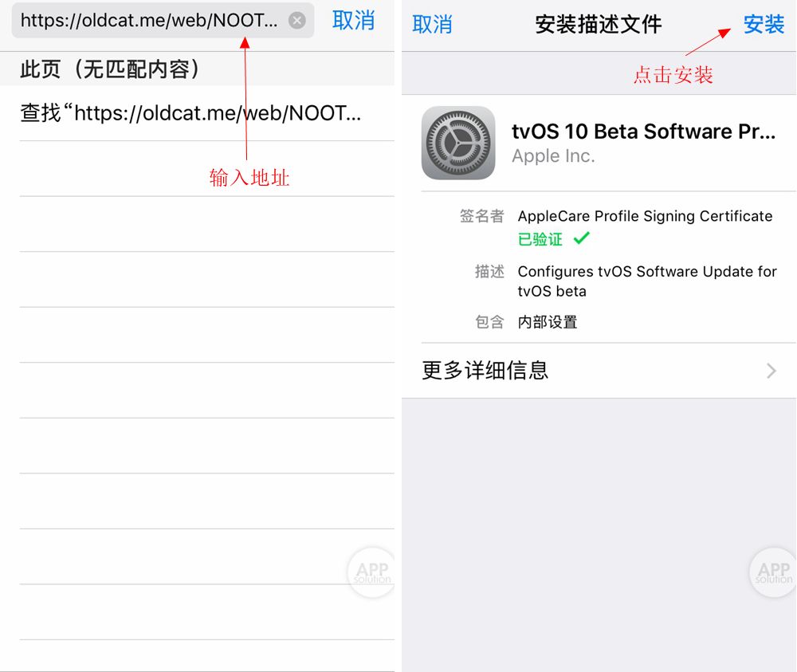
Task: Select the URL input field
Action: tap(143, 20)
